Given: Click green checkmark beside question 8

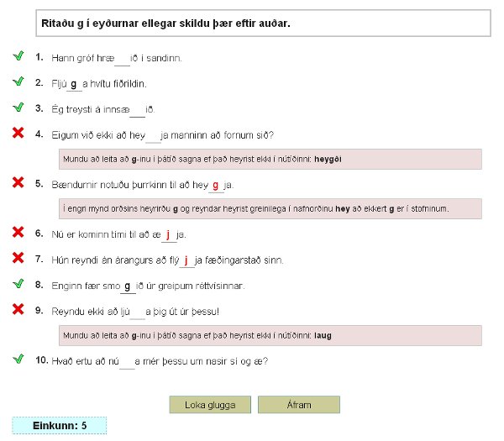Looking at the screenshot, I should pyautogui.click(x=18, y=284).
